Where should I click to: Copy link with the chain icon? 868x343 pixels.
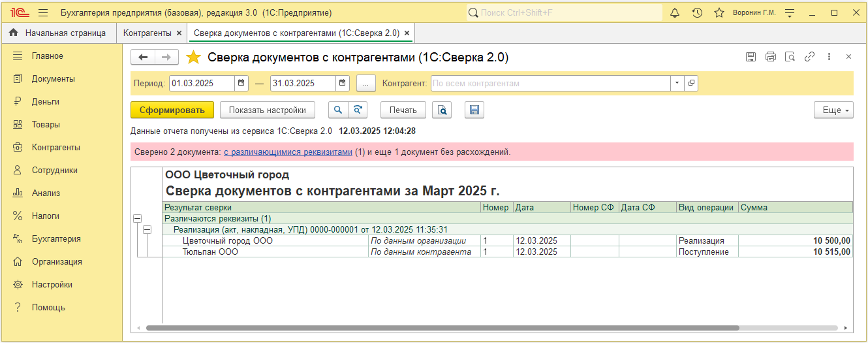coord(809,57)
